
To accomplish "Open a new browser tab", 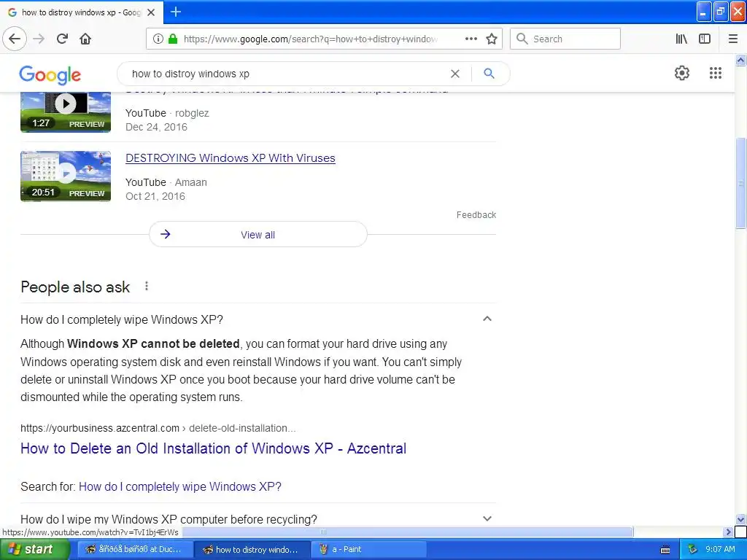I will [x=176, y=12].
